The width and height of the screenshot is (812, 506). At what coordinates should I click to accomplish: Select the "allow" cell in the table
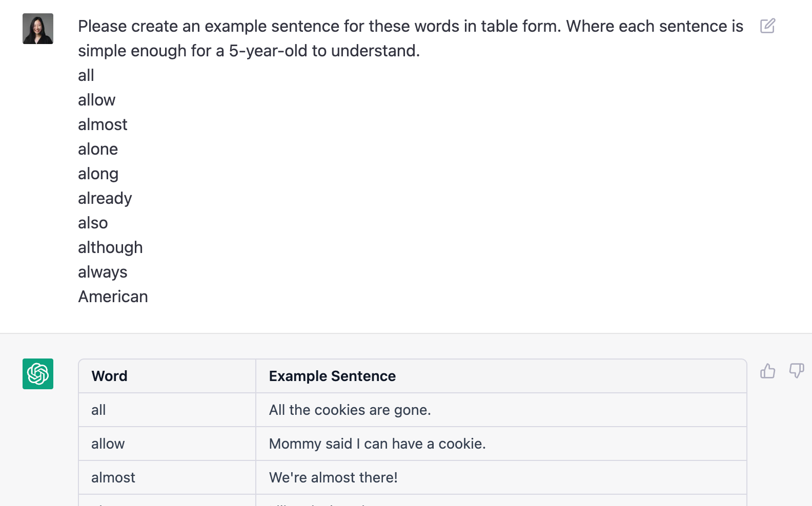[x=108, y=444]
